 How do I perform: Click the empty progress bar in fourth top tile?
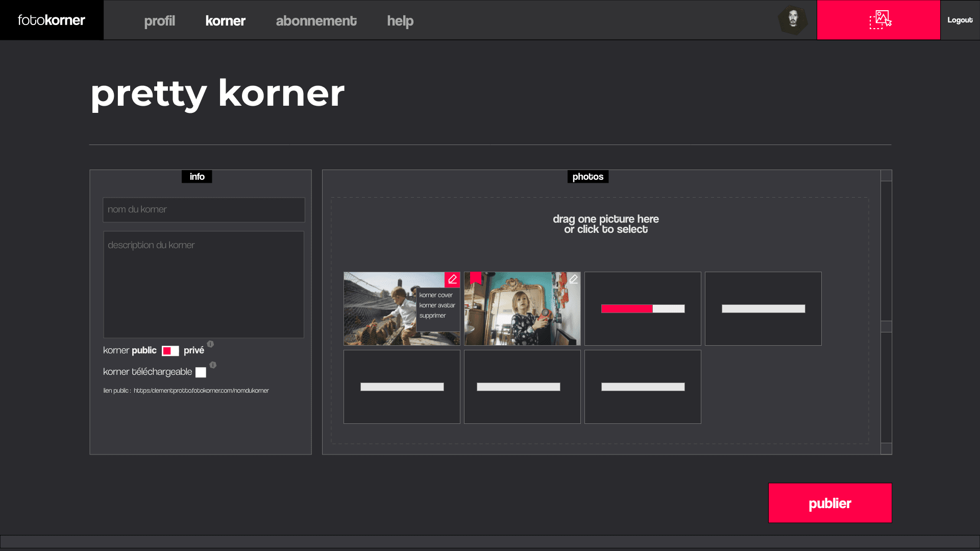coord(763,308)
